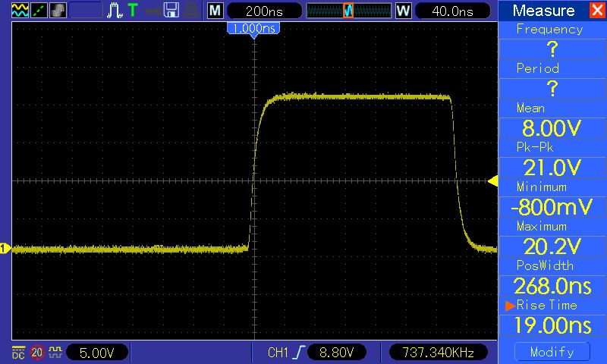Click the gray persistence icon in toolbar
607x364 pixels.
click(x=58, y=11)
